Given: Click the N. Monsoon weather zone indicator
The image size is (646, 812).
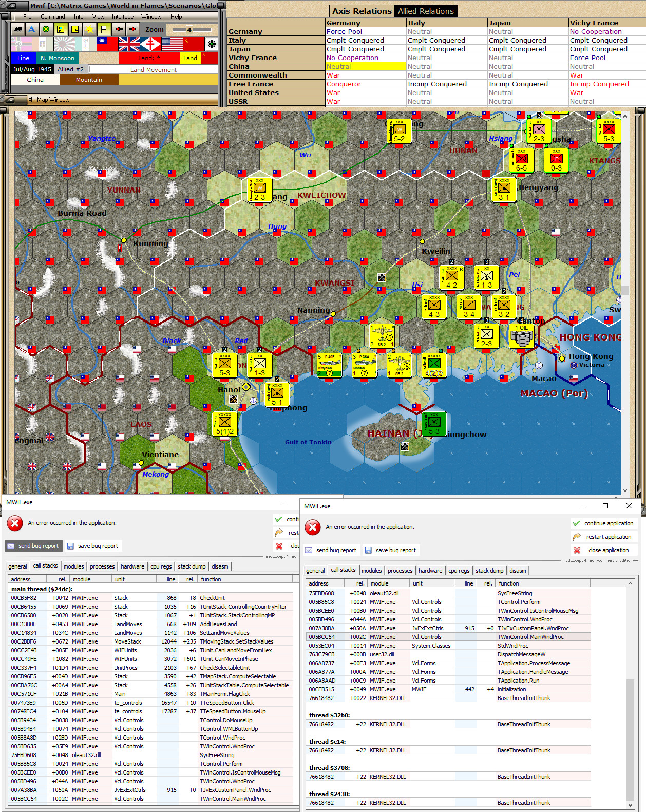Looking at the screenshot, I should point(58,58).
